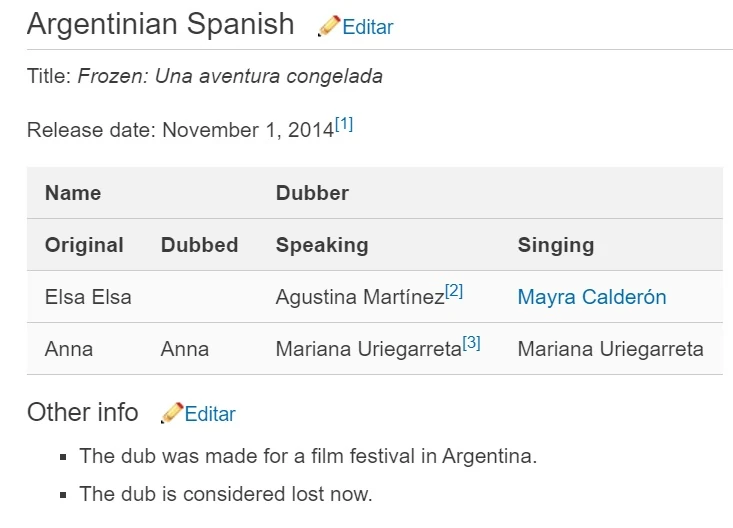Click the Singing sub-header cell
The width and height of the screenshot is (733, 528).
click(556, 245)
